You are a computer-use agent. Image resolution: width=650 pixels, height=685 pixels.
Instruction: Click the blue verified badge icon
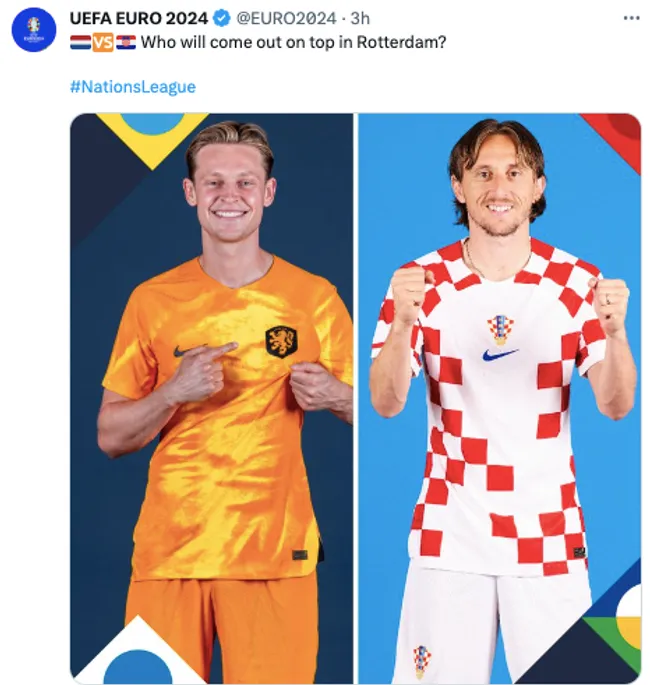(x=221, y=18)
